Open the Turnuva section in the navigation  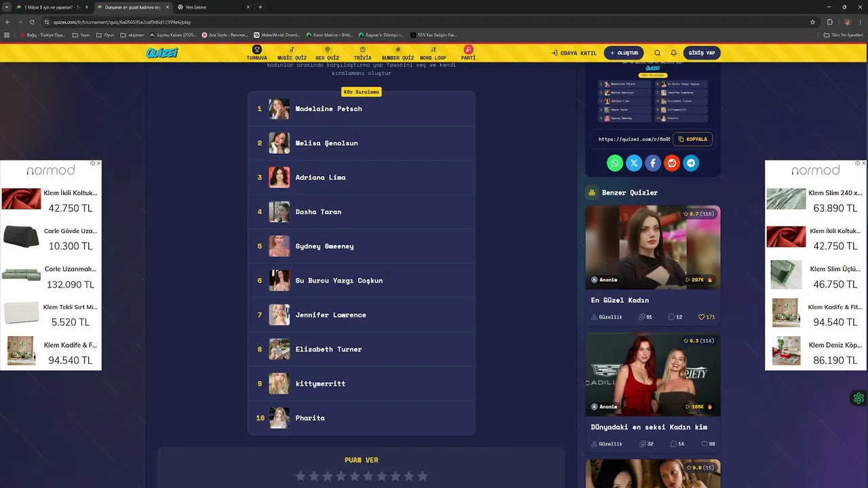257,53
